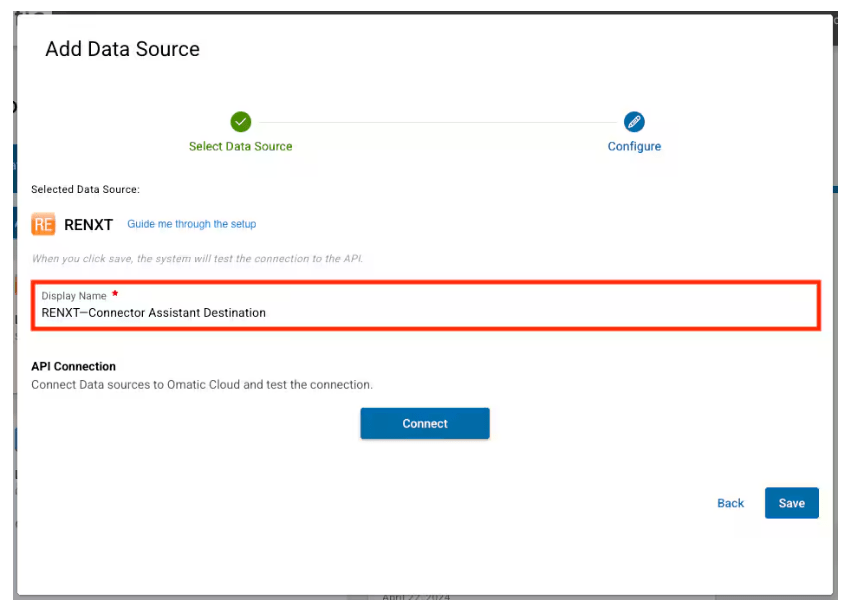Click the blue pencil Configure step icon
The width and height of the screenshot is (853, 613).
pos(634,122)
